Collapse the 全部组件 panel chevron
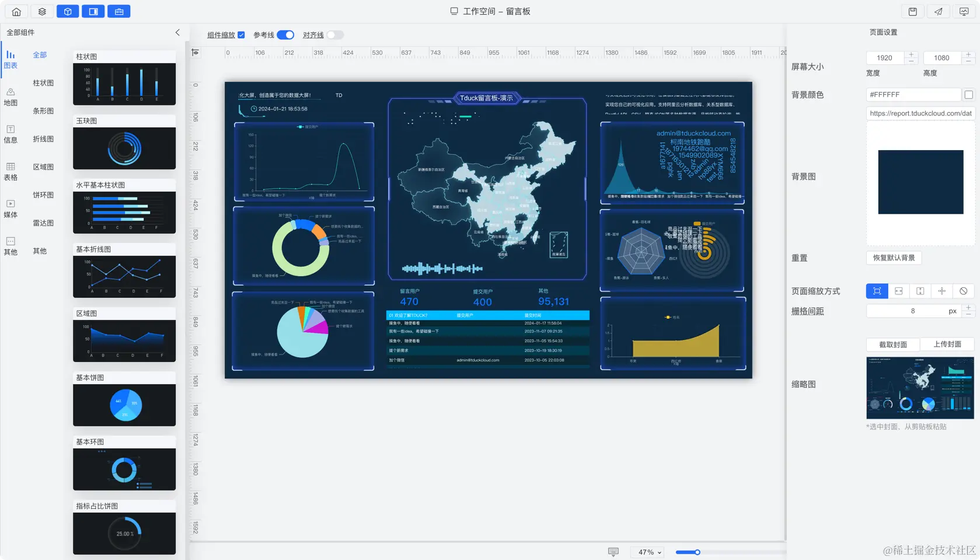The width and height of the screenshot is (980, 560). pos(177,33)
